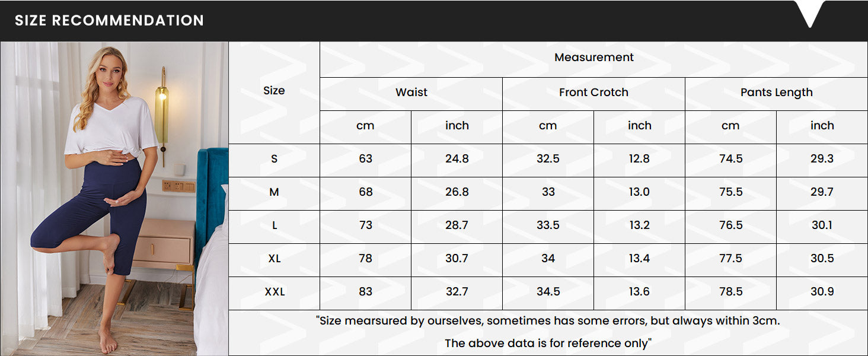The image size is (868, 356).
Task: Click the 30.9 inch pants length value
Action: 822,292
